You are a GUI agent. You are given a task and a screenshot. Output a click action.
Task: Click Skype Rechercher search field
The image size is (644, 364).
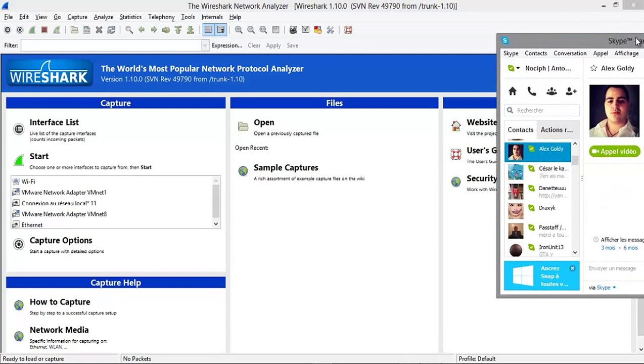point(542,110)
